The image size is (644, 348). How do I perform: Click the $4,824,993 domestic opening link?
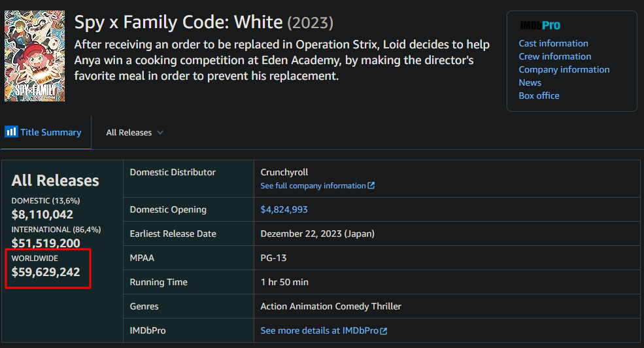(284, 209)
